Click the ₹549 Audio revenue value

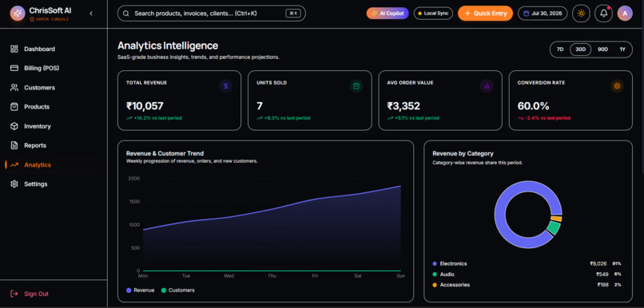602,274
